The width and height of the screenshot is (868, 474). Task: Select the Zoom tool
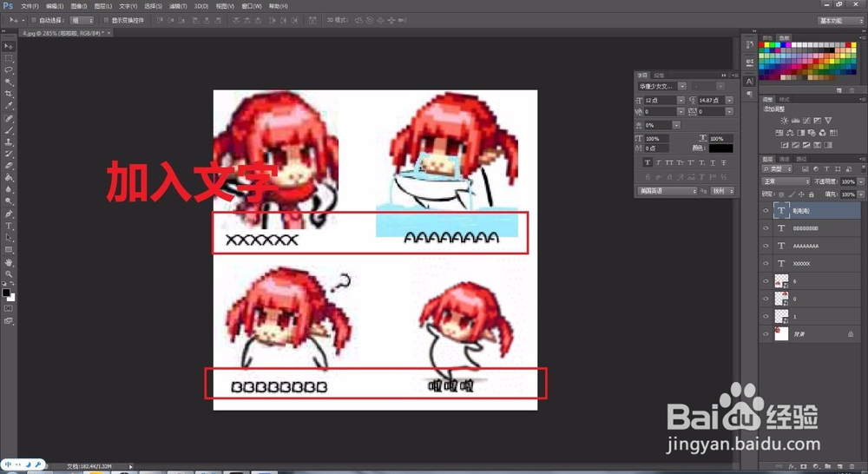click(x=9, y=274)
